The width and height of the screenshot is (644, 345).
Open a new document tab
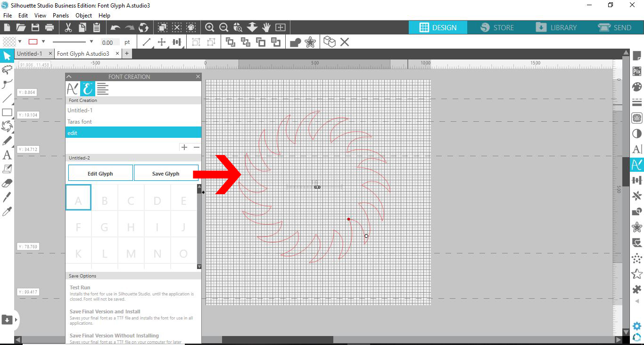[126, 54]
